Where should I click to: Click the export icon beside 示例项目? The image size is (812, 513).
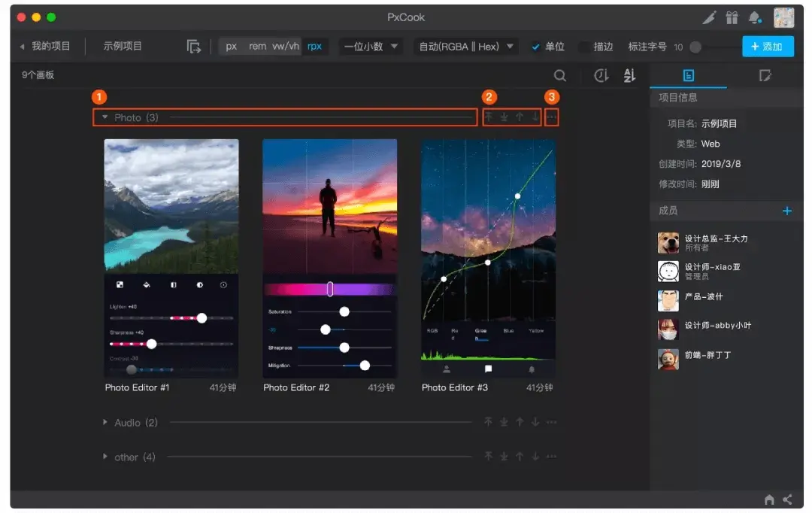[x=194, y=47]
